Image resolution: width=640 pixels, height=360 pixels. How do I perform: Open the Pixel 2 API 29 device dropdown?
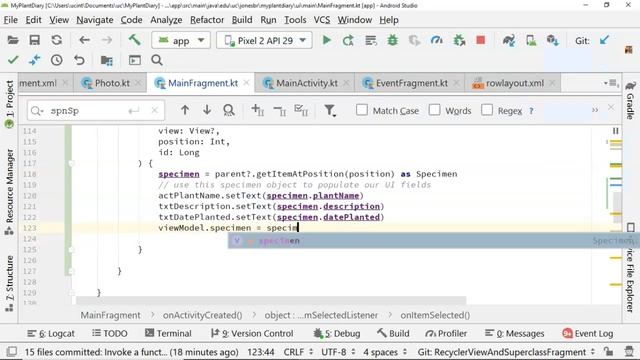click(264, 40)
